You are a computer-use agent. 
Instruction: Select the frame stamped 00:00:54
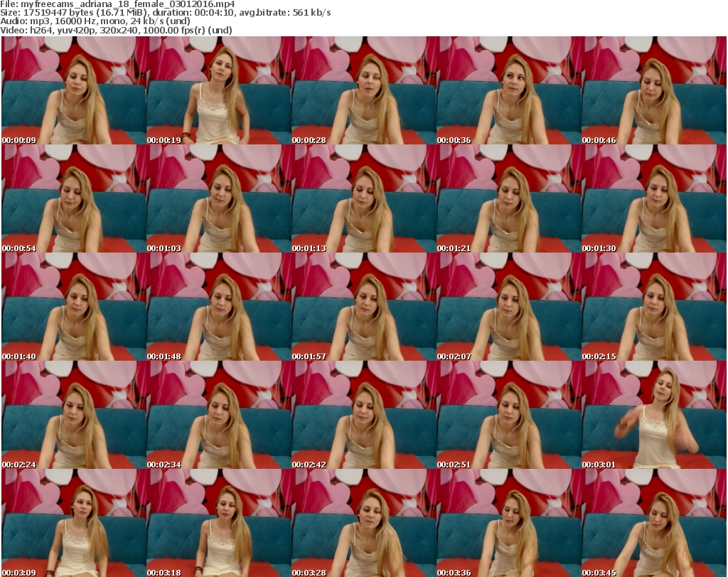74,198
